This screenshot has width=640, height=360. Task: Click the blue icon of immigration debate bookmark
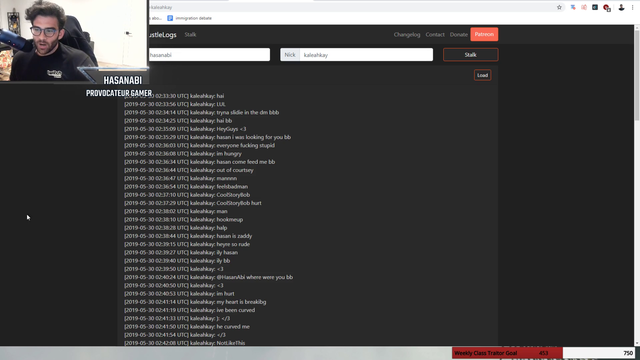pyautogui.click(x=170, y=18)
